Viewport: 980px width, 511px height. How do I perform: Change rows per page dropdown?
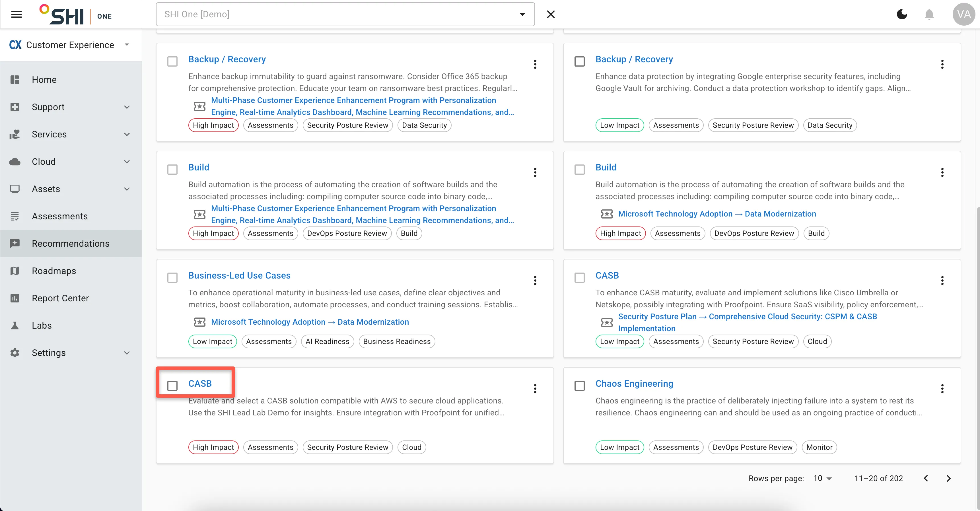coord(822,478)
